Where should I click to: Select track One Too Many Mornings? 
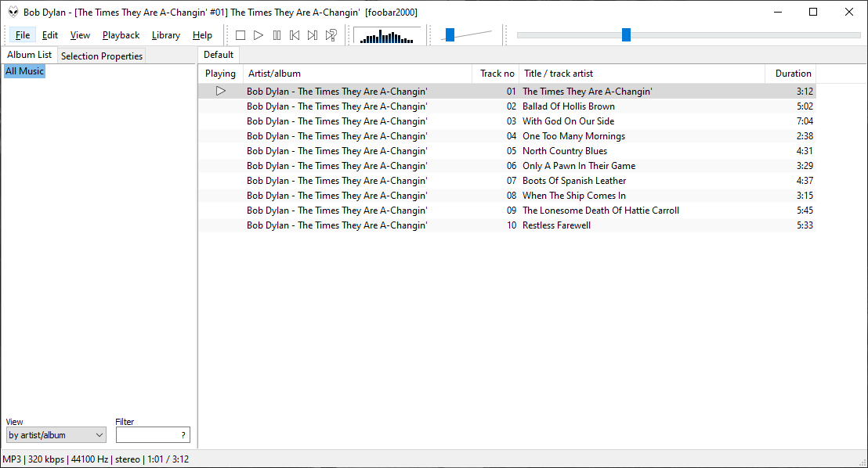point(507,136)
